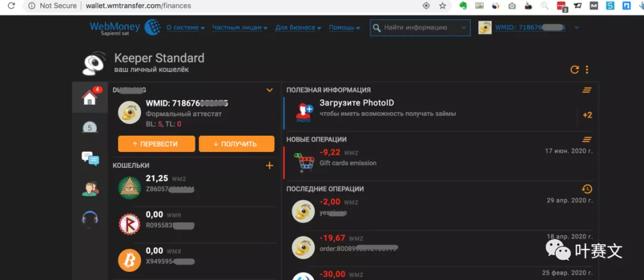Expand the Частным лицам menu
Screen dimensions: 644x280
coord(240,27)
